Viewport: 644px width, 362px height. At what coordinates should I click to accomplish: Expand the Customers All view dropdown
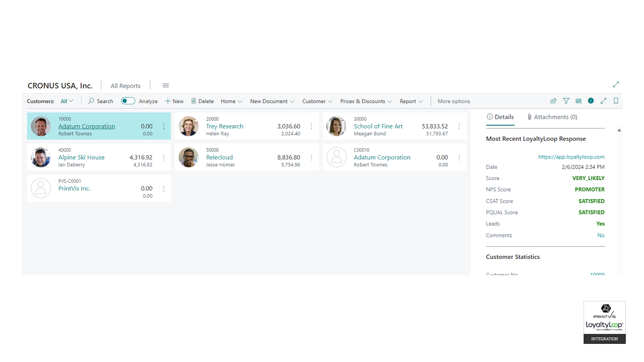point(67,101)
